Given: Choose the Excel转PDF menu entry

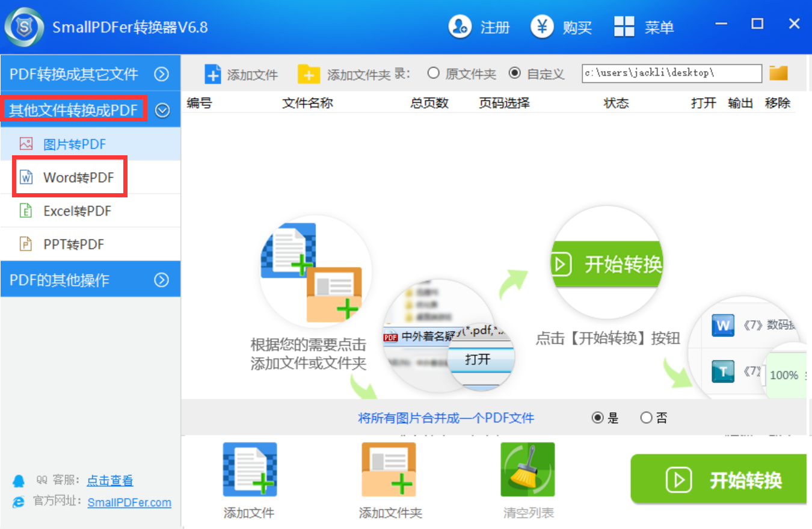Looking at the screenshot, I should point(91,211).
